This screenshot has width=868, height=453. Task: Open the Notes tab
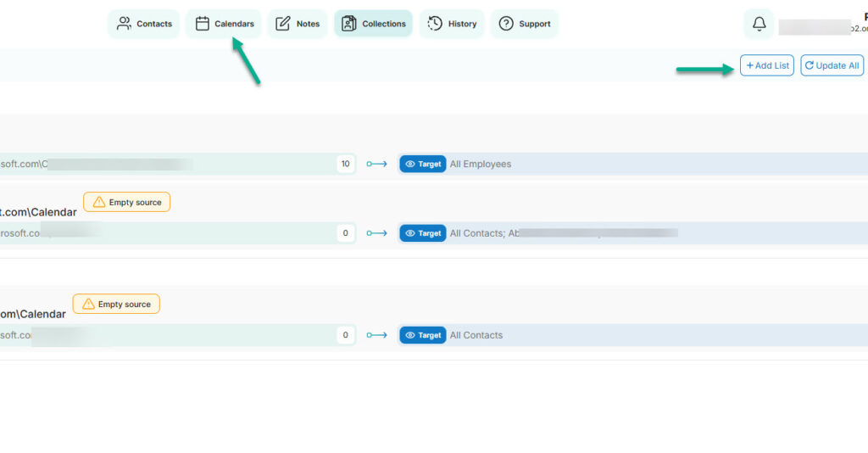pyautogui.click(x=298, y=24)
